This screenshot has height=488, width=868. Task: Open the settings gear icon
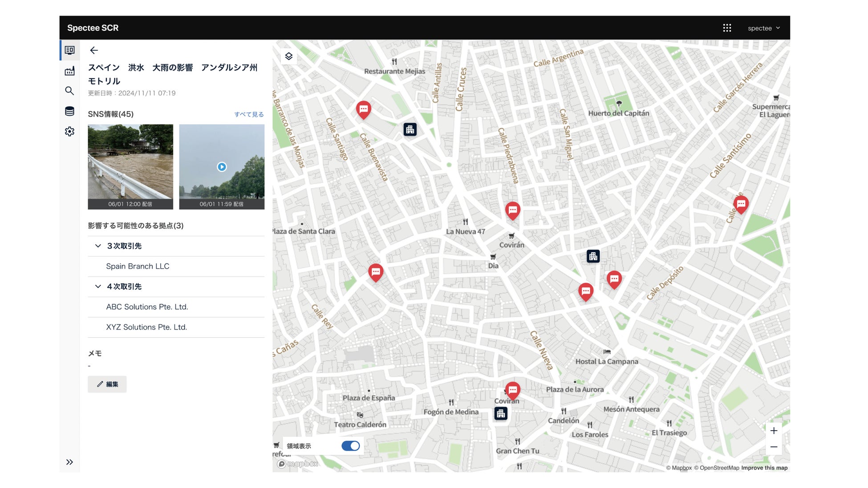(x=69, y=132)
